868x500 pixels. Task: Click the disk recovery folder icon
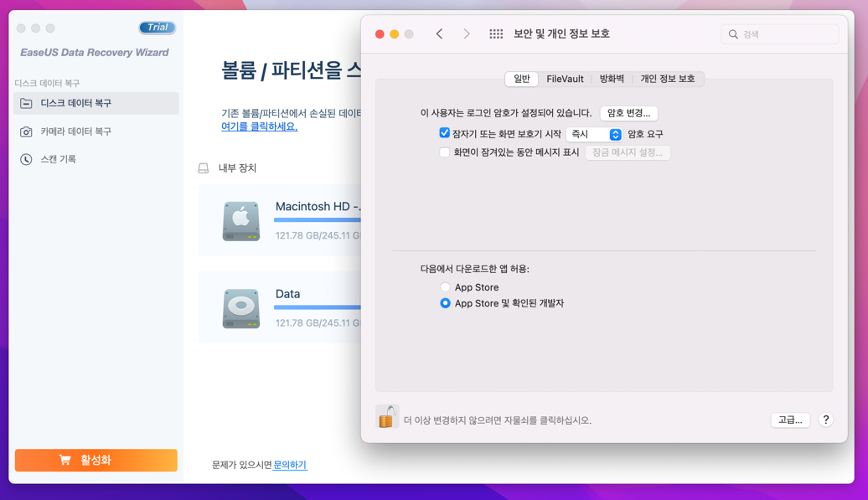click(26, 103)
